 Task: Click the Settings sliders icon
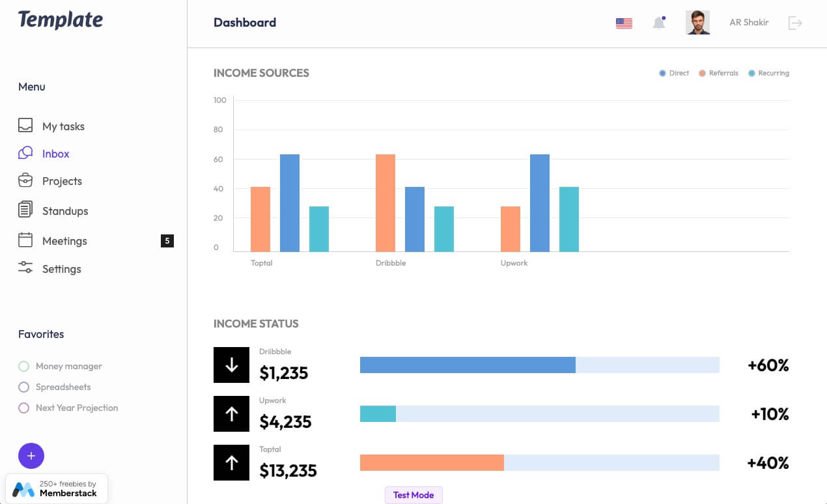coord(25,268)
